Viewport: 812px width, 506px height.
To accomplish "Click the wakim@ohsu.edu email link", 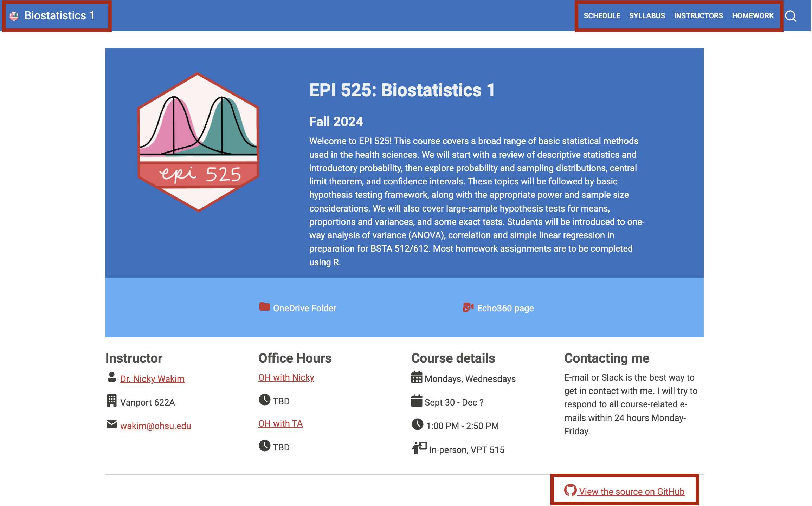I will [x=155, y=426].
